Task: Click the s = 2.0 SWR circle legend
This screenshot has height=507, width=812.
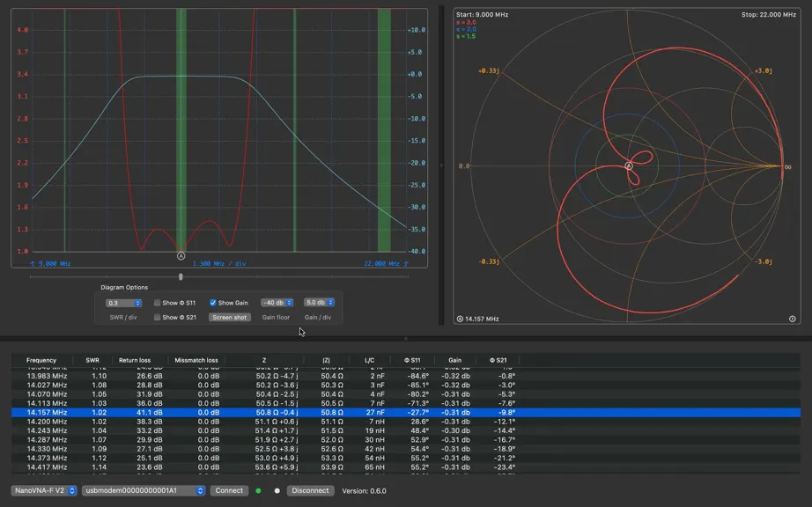Action: [x=466, y=29]
